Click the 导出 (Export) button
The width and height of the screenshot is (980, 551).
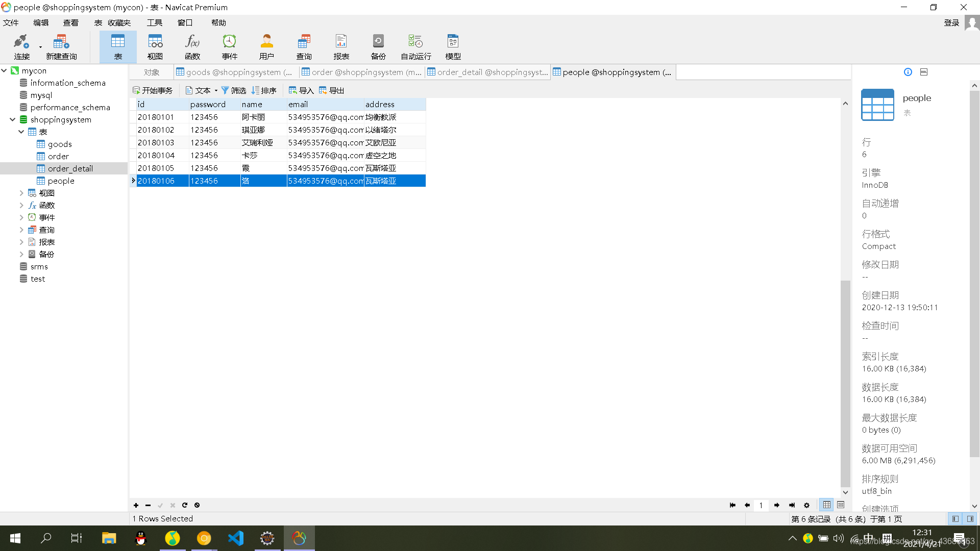click(x=332, y=90)
